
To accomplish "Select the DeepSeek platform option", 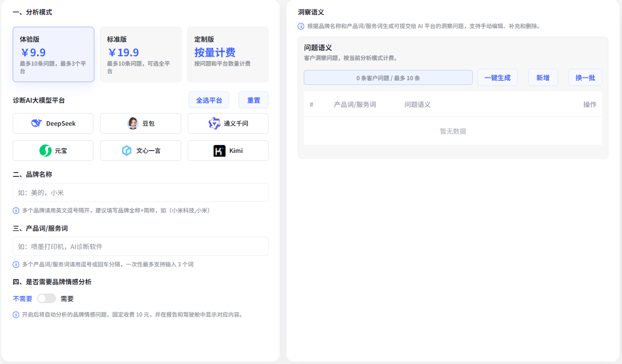I will (53, 123).
